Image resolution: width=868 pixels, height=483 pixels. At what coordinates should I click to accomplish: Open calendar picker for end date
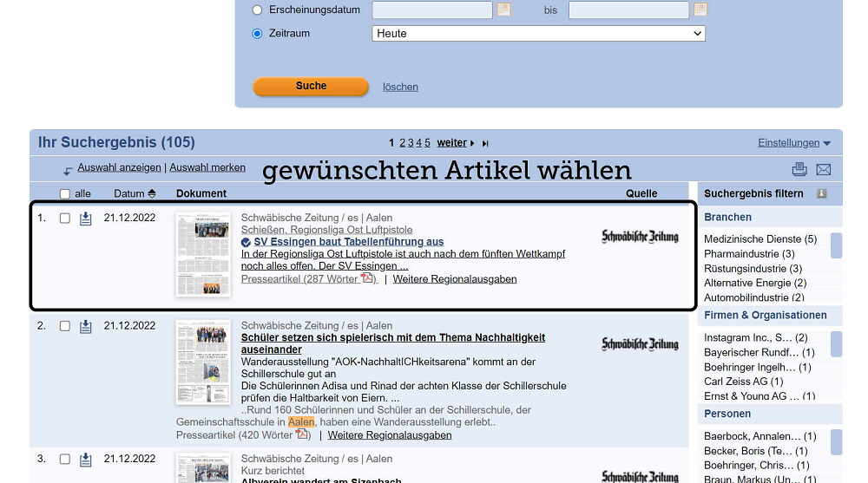click(700, 10)
